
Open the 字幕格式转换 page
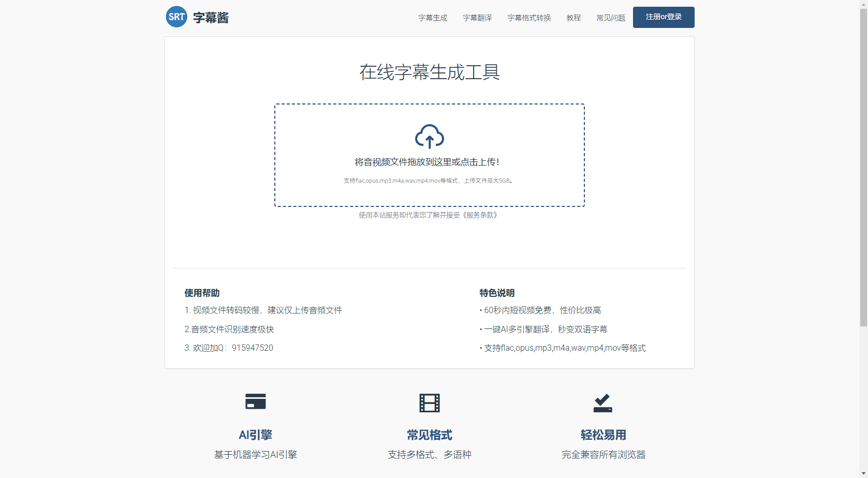tap(529, 18)
